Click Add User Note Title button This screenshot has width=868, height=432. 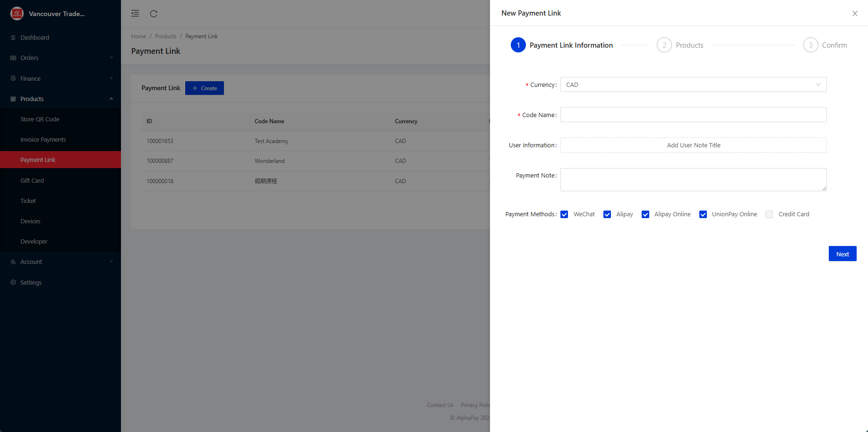[693, 145]
